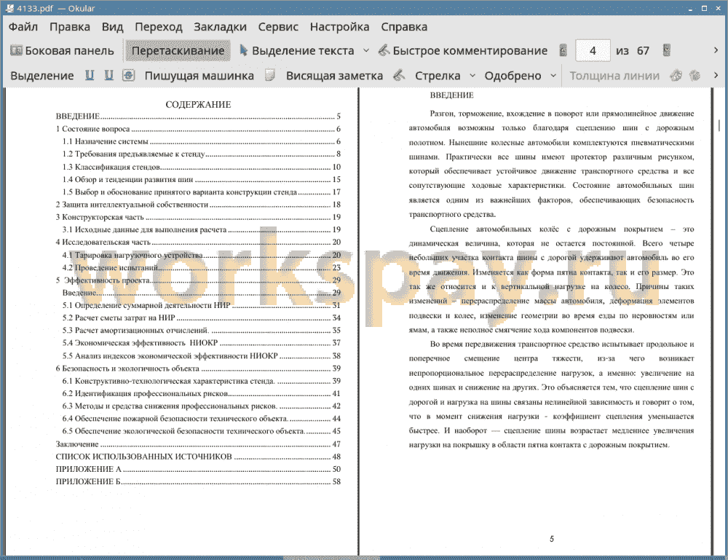Click the Okular icon in the title bar
Viewport: 728px width, 560px height.
click(x=9, y=8)
